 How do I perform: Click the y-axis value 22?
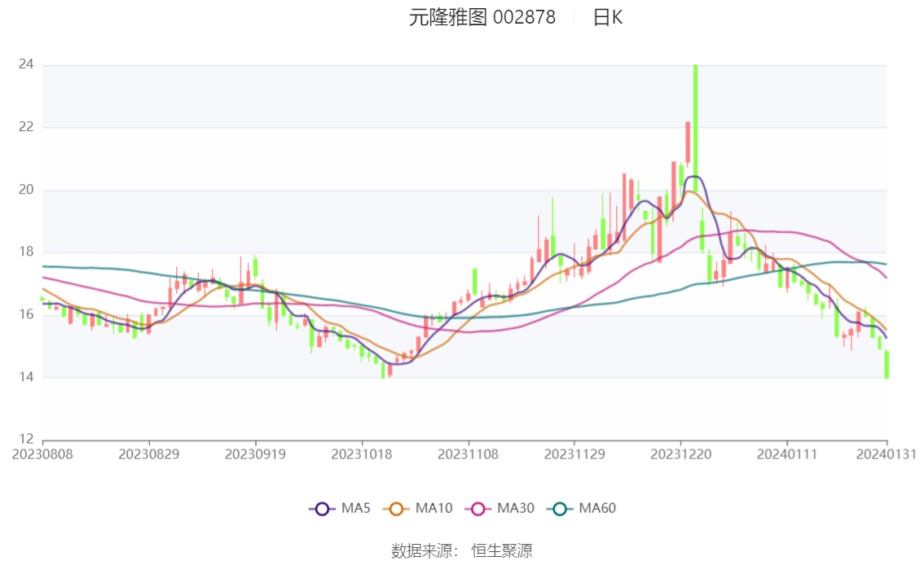26,126
